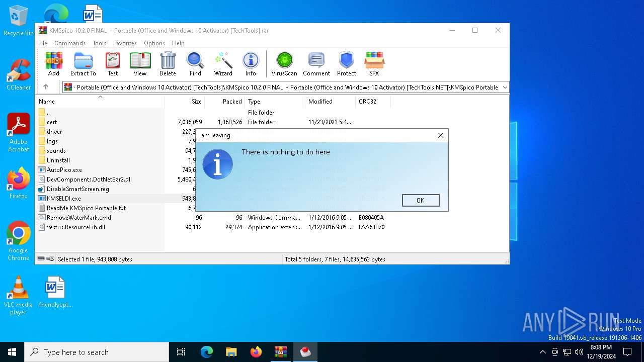
Task: Sort by the Type column header
Action: pos(275,101)
